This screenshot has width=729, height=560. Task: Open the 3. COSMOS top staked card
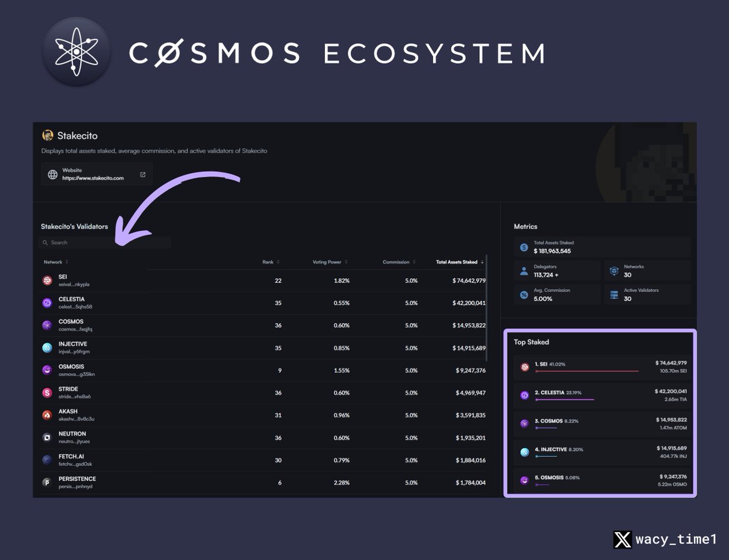coord(603,423)
